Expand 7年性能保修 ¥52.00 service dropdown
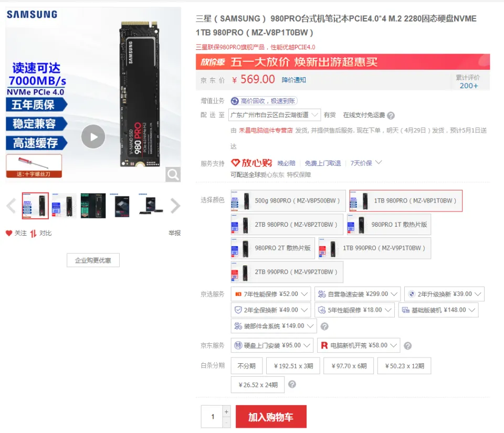Screen dimensions: 504x433 [271, 294]
